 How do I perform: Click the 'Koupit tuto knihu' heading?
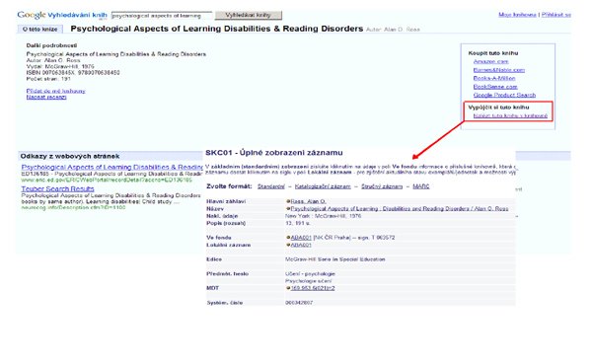tap(493, 53)
